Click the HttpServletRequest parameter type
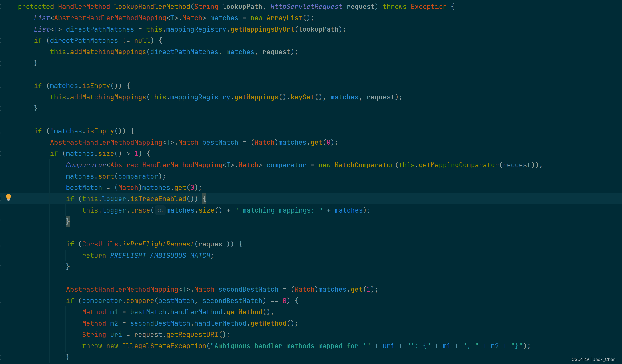Viewport: 622px width, 364px height. pyautogui.click(x=306, y=7)
